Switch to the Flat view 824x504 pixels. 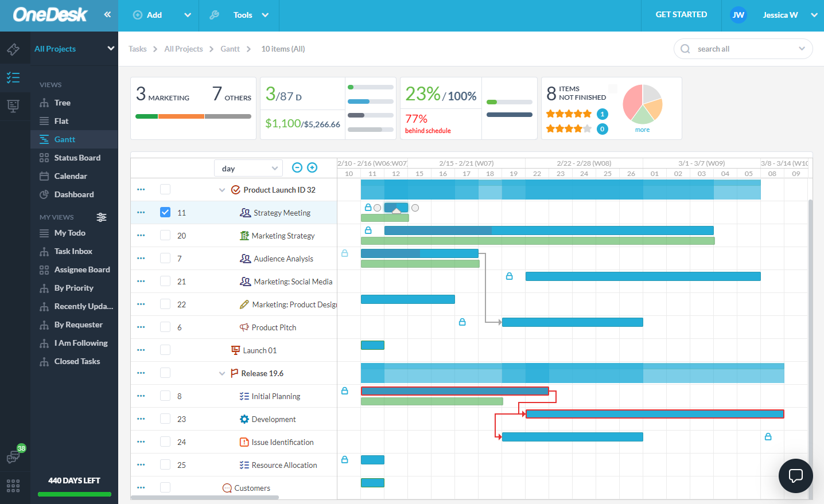61,121
